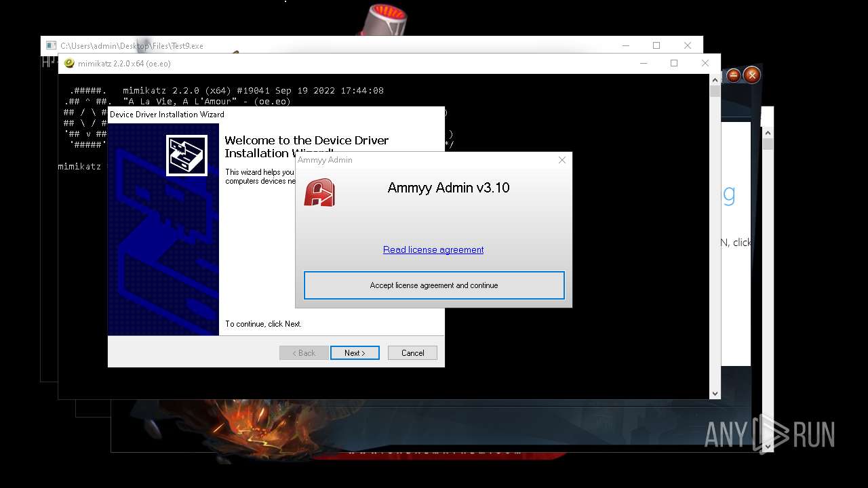This screenshot has height=488, width=868.
Task: Click Accept license agreement and continue button
Action: click(x=434, y=285)
